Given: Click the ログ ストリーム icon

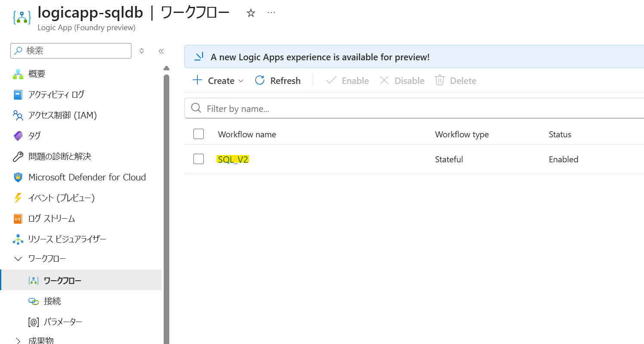Looking at the screenshot, I should tap(18, 219).
